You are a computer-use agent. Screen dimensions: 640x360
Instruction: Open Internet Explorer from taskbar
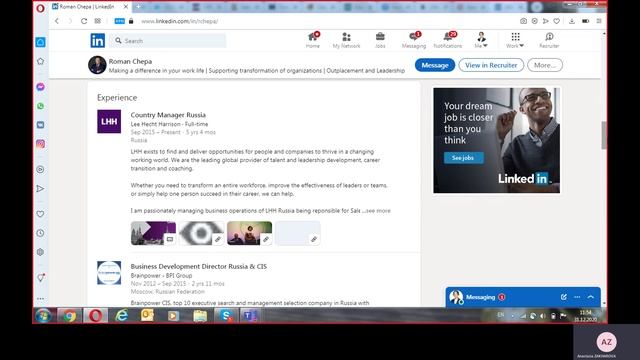pos(121,316)
